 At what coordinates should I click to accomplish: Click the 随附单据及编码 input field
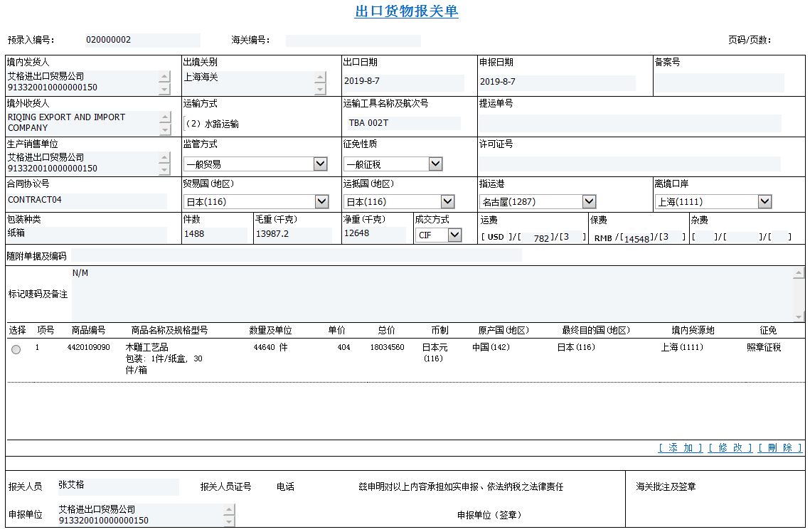pos(296,255)
